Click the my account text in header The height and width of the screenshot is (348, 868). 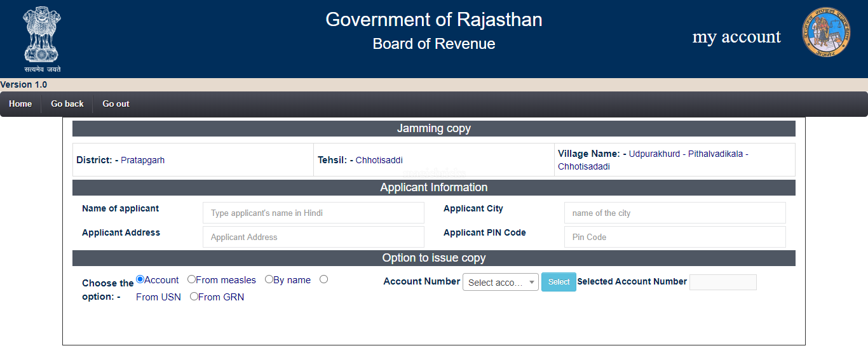click(x=736, y=37)
